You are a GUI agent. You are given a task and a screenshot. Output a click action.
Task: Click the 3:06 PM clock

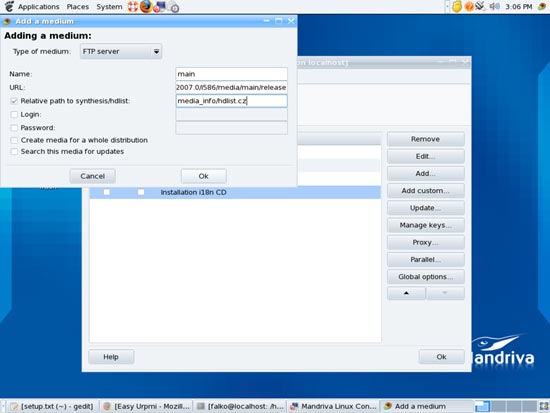pyautogui.click(x=519, y=7)
